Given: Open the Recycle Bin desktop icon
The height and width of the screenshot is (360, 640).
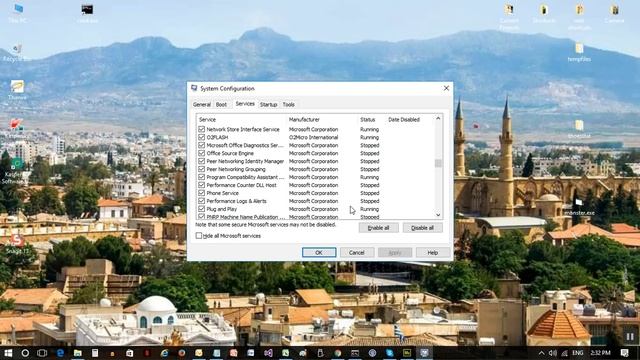Looking at the screenshot, I should click(16, 53).
